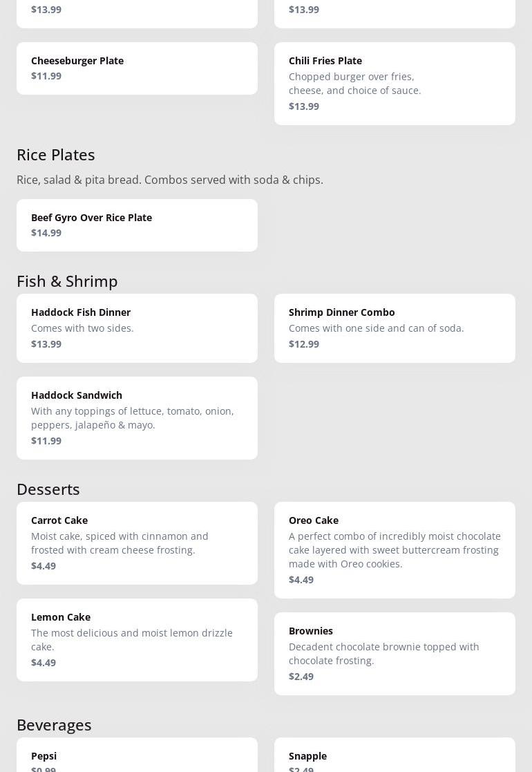This screenshot has height=772, width=532.
Task: Select the Snapple beverage
Action: pos(395,756)
